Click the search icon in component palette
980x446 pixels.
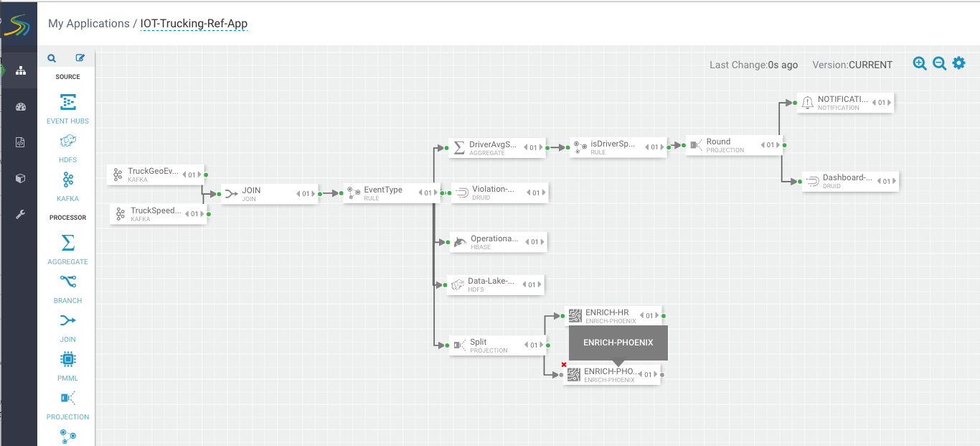(x=52, y=59)
